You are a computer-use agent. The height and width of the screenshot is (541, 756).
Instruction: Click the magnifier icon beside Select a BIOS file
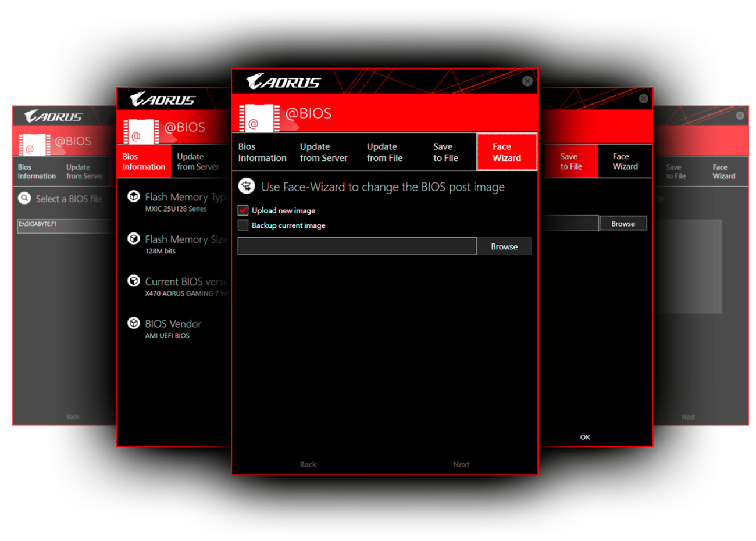pyautogui.click(x=24, y=198)
